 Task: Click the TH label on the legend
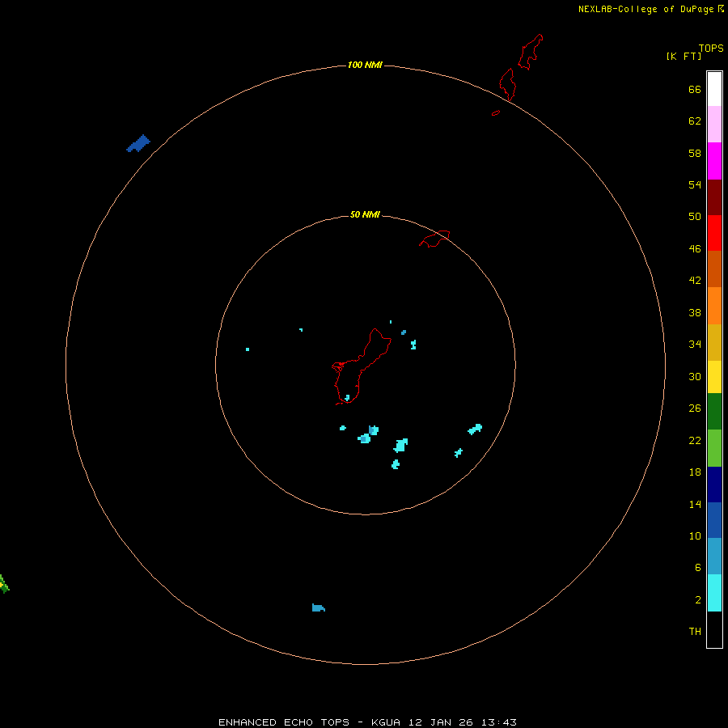click(695, 632)
